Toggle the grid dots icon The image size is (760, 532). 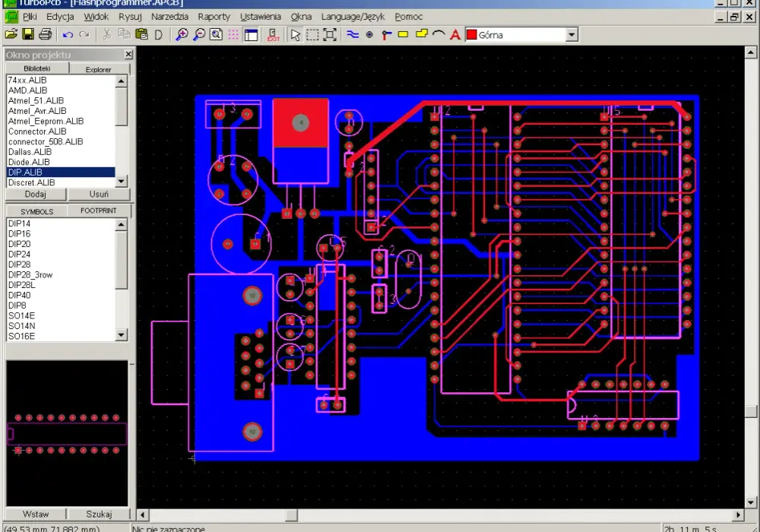[233, 35]
